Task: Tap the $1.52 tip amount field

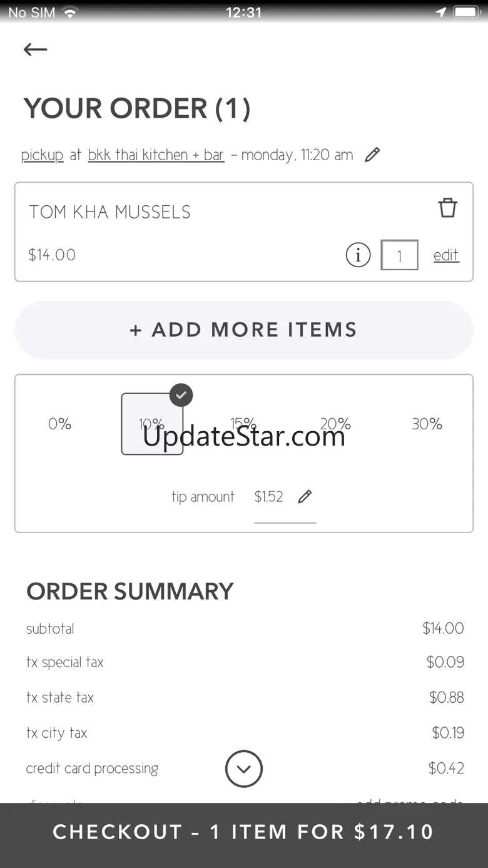Action: 269,497
